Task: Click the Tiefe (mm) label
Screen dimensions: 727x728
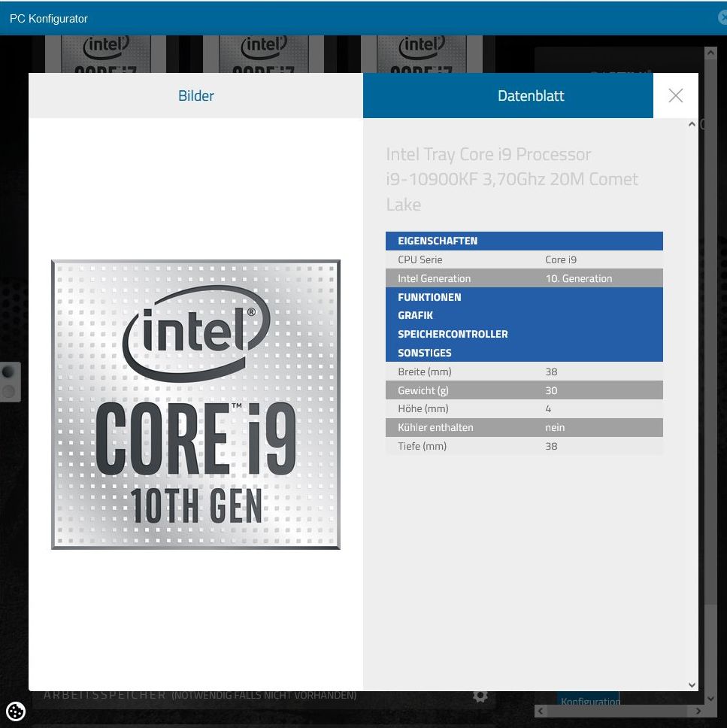Action: coord(422,446)
